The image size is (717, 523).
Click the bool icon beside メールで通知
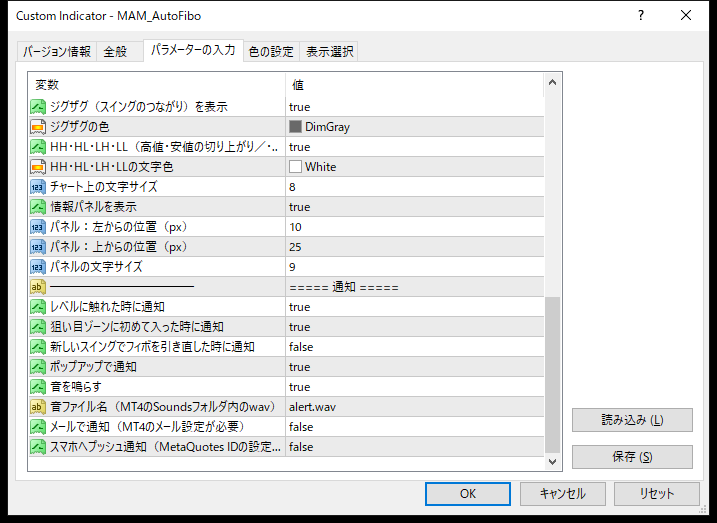(38, 427)
